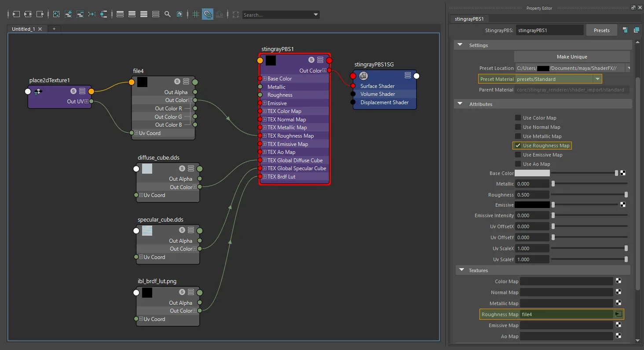Viewport: 644px width, 350px height.
Task: Remove selected nodes from graph icon
Action: 80,15
